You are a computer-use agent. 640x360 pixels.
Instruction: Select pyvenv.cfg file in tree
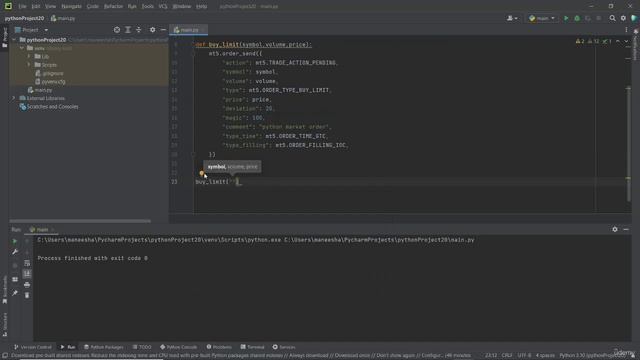coord(50,82)
